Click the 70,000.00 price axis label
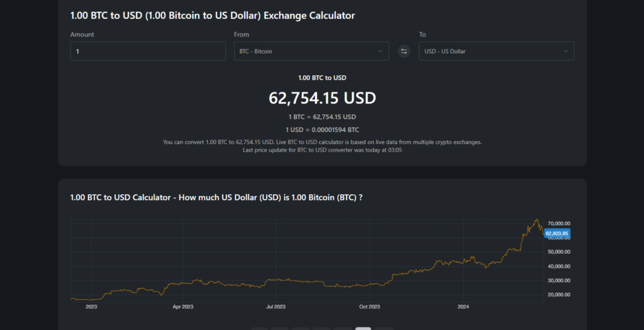 [x=557, y=223]
